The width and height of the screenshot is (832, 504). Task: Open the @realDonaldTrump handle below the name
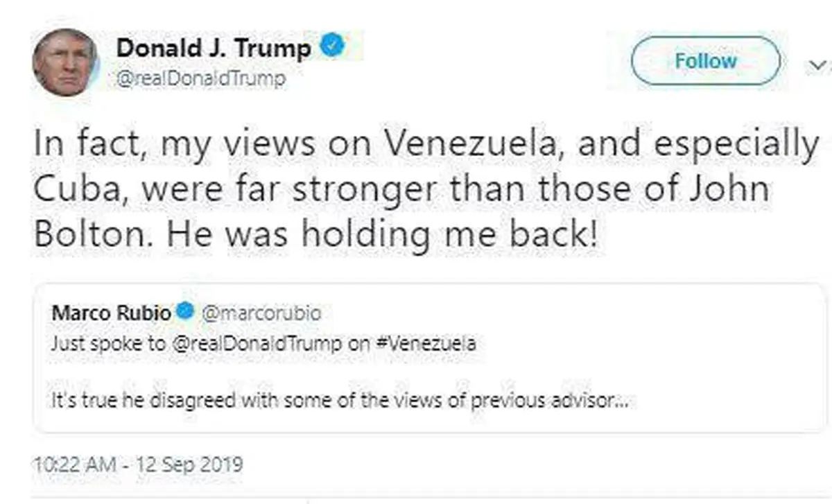[x=200, y=79]
